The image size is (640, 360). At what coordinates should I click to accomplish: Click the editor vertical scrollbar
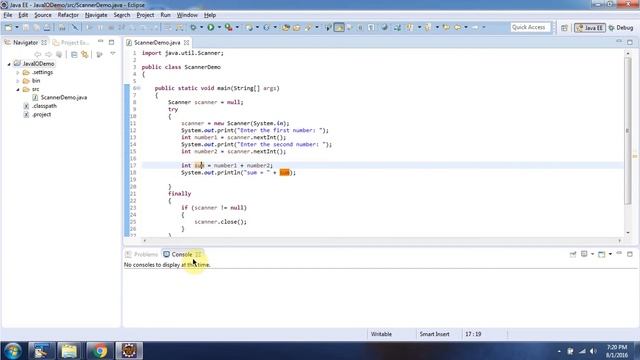[628, 131]
